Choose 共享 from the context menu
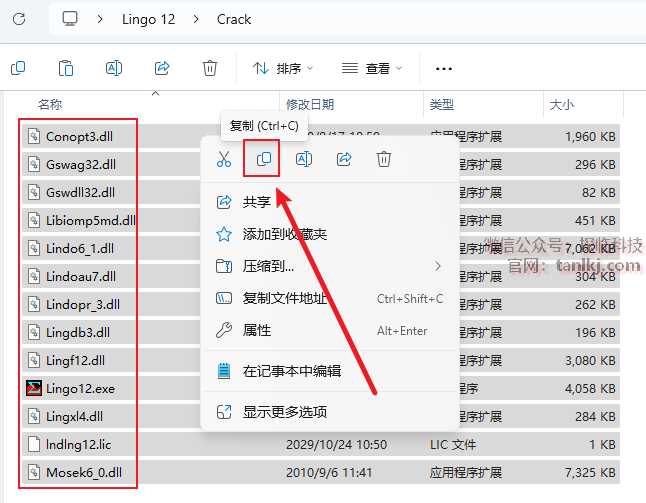 coord(330,202)
